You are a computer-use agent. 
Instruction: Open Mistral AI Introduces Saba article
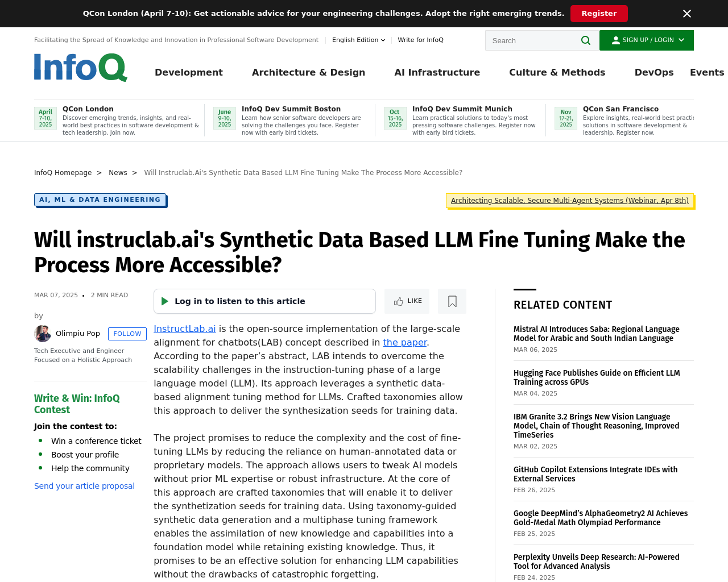[597, 334]
